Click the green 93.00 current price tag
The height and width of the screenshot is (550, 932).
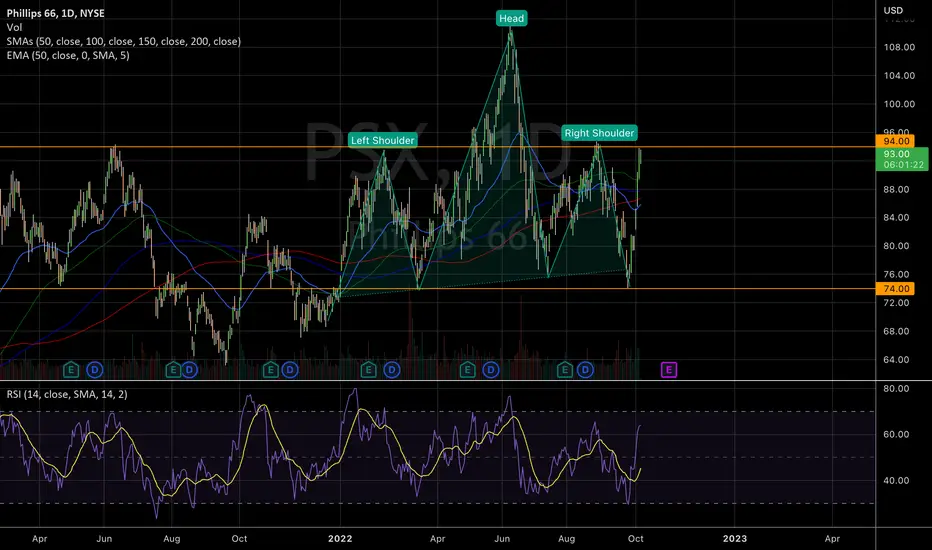[x=902, y=159]
